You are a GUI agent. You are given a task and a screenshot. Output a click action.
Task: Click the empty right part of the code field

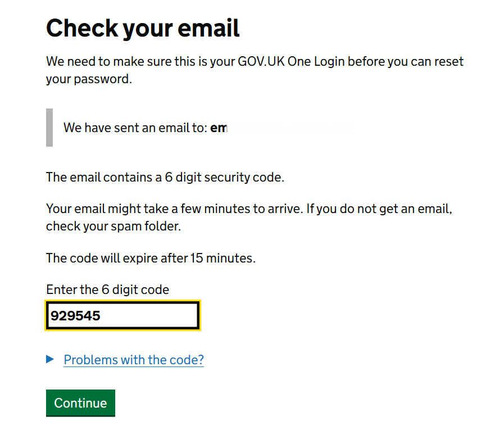[163, 315]
